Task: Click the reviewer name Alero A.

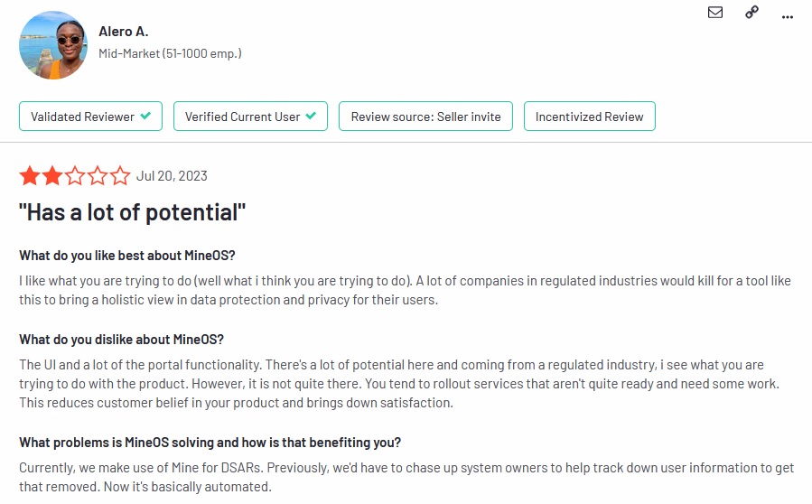Action: pyautogui.click(x=123, y=32)
